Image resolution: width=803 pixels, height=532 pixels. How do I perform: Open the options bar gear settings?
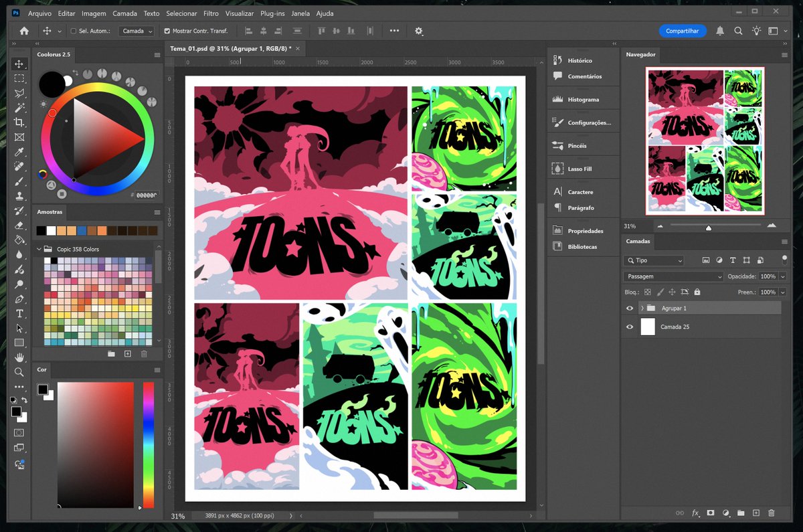tap(419, 31)
